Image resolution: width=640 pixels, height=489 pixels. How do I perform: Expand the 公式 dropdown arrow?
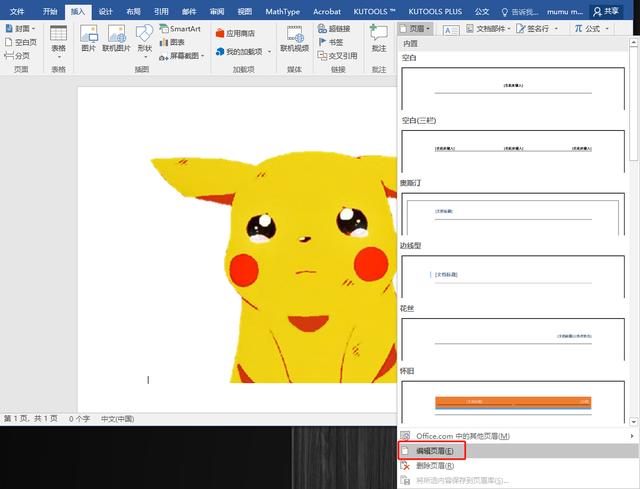click(x=607, y=29)
